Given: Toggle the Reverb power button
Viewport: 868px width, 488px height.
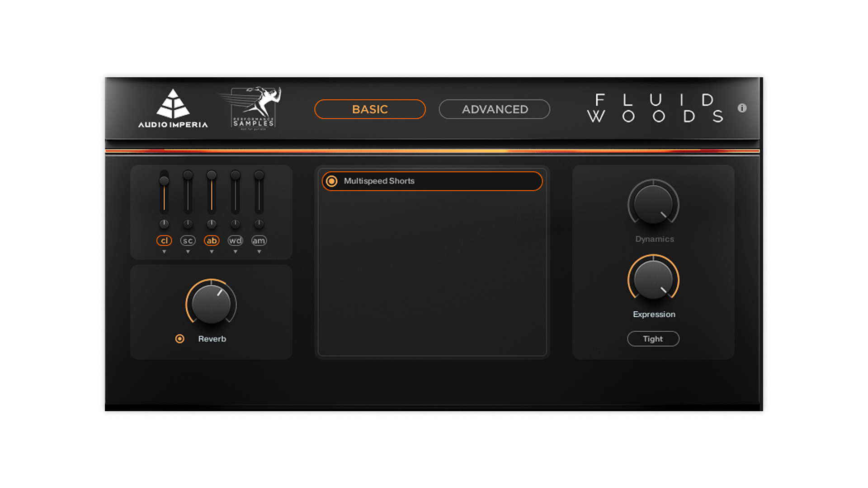Looking at the screenshot, I should click(x=180, y=339).
